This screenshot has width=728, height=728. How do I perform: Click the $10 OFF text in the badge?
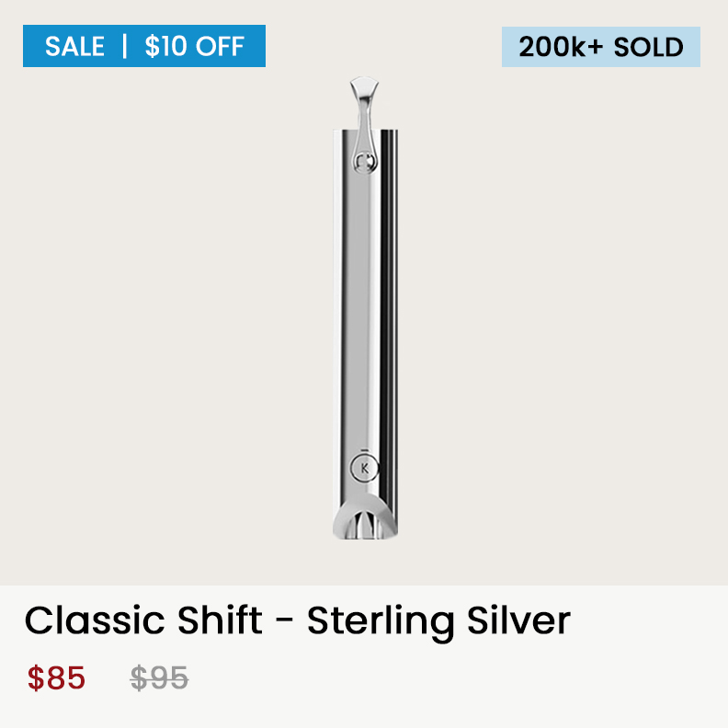195,47
